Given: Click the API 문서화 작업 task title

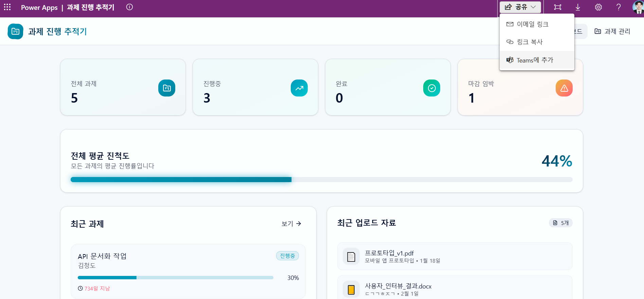Looking at the screenshot, I should 102,256.
